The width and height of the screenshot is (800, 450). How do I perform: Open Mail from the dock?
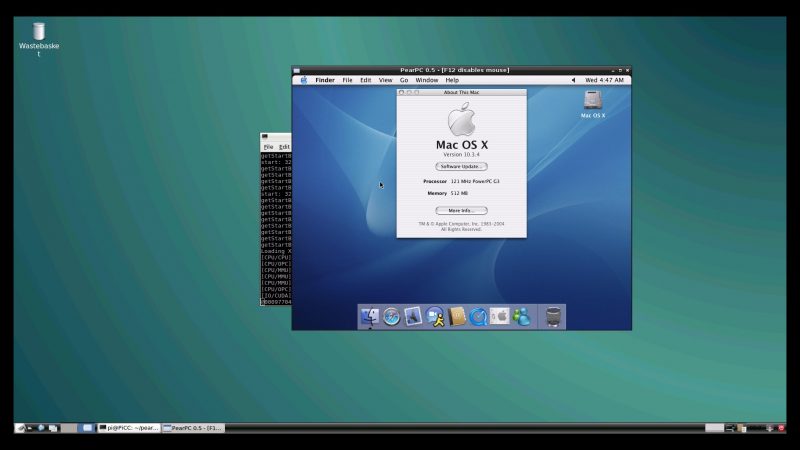[x=413, y=317]
